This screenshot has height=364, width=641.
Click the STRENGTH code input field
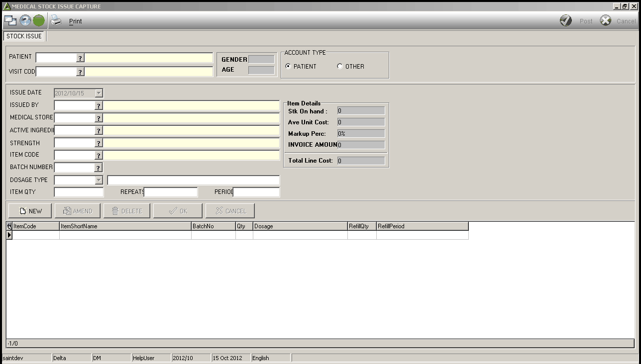click(x=74, y=143)
